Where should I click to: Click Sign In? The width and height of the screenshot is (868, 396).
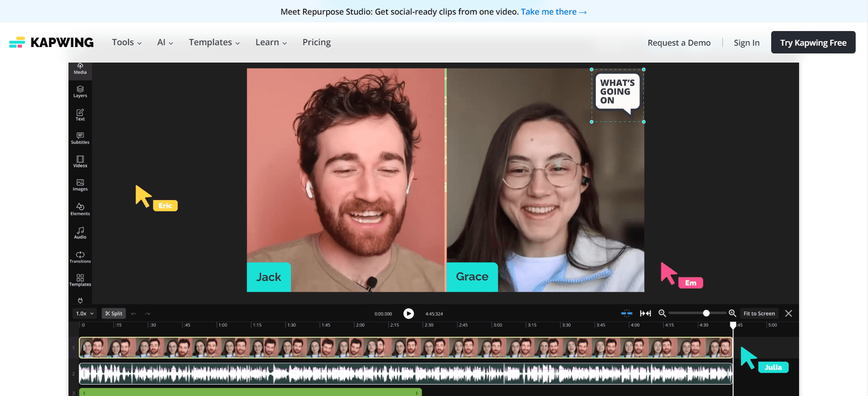[x=747, y=42]
